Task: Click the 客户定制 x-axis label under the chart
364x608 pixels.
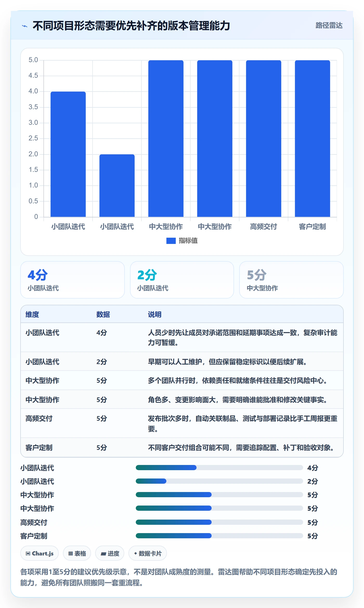Action: click(x=312, y=227)
